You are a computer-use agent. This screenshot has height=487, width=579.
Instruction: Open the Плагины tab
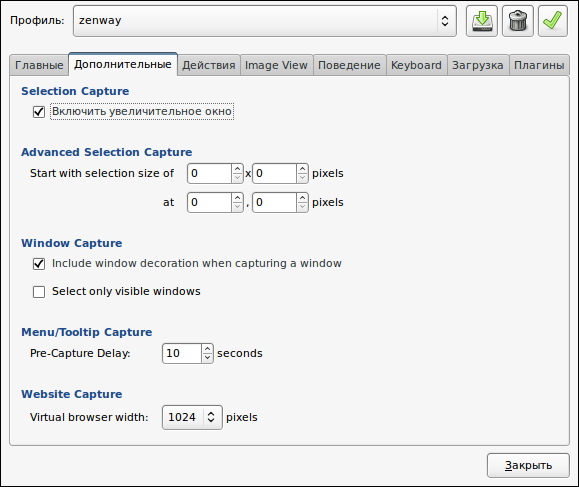tap(539, 65)
